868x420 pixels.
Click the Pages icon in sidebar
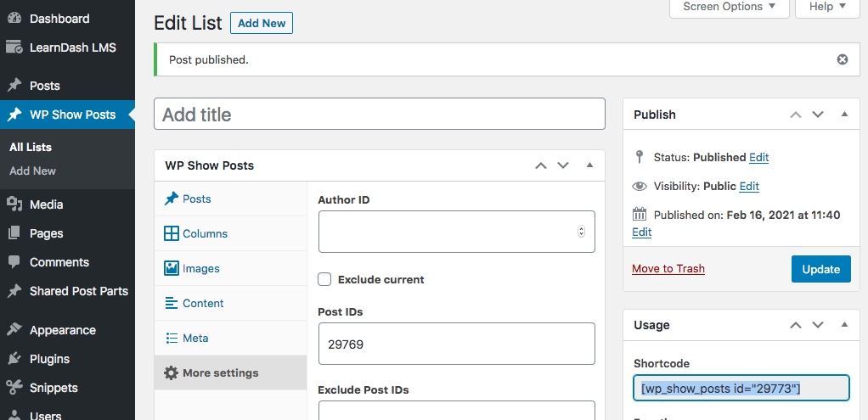click(14, 233)
